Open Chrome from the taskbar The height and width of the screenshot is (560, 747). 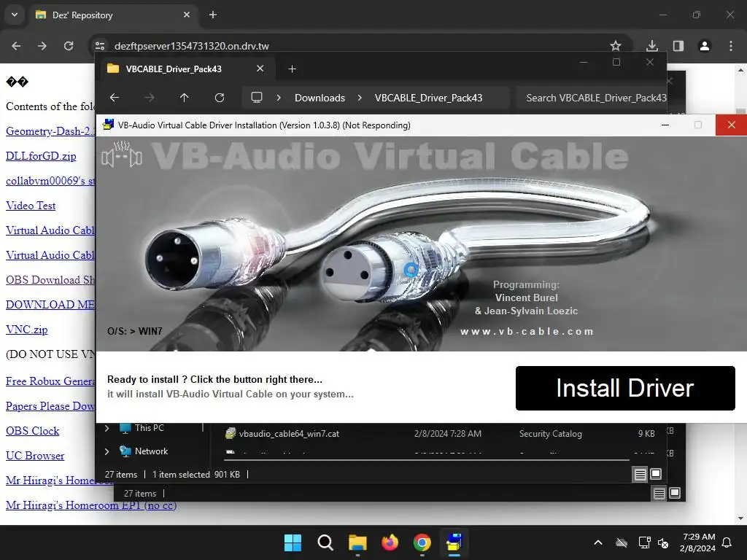[422, 542]
